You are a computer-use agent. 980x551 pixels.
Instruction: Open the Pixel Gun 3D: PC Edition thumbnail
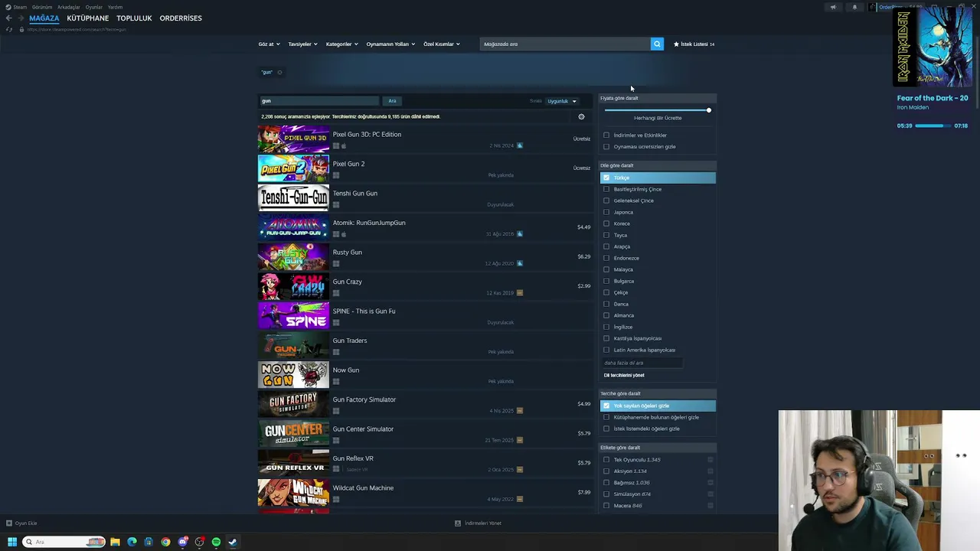[293, 139]
